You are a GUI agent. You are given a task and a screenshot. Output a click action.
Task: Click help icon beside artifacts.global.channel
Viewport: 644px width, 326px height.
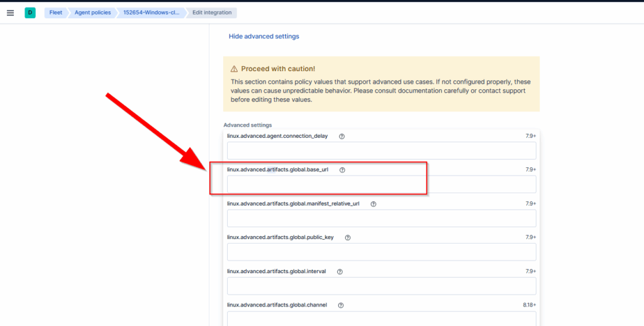341,306
